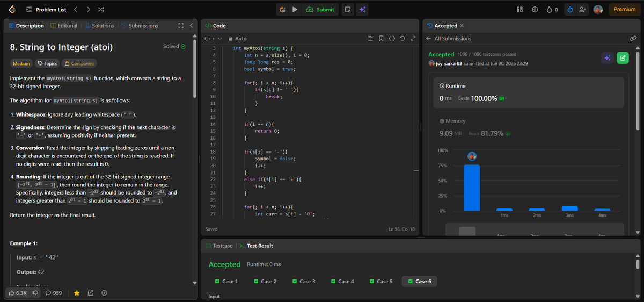Open the help question mark icon
This screenshot has height=302, width=644.
click(x=104, y=293)
